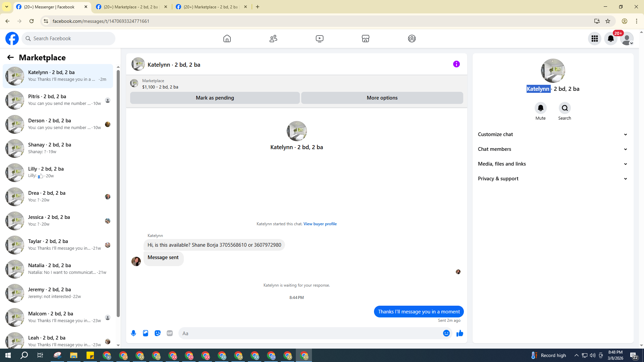
Task: Click the voice clip microphone icon
Action: tap(133, 333)
